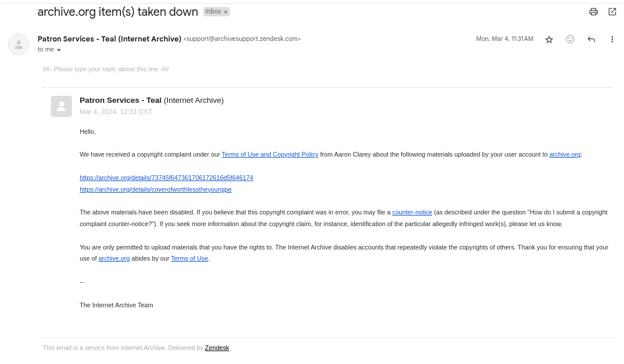
Task: Star this message from Patron Services
Action: [549, 39]
